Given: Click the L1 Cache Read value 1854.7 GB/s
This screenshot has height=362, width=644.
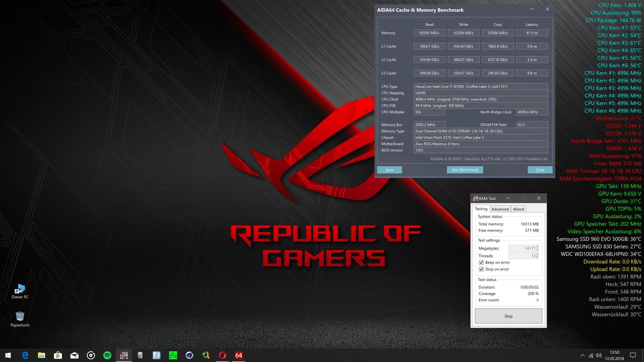Looking at the screenshot, I should 429,46.
